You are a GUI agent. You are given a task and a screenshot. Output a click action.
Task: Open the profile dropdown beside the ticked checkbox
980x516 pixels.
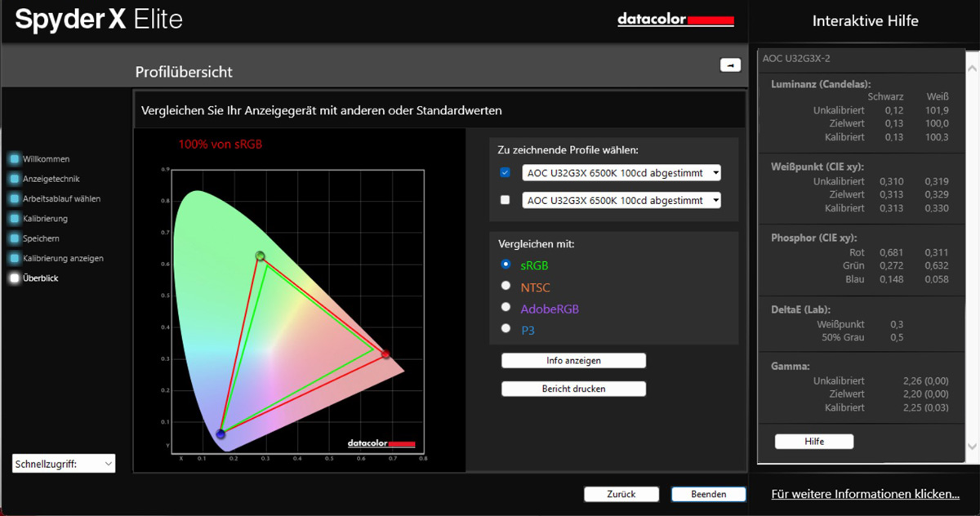pos(621,173)
